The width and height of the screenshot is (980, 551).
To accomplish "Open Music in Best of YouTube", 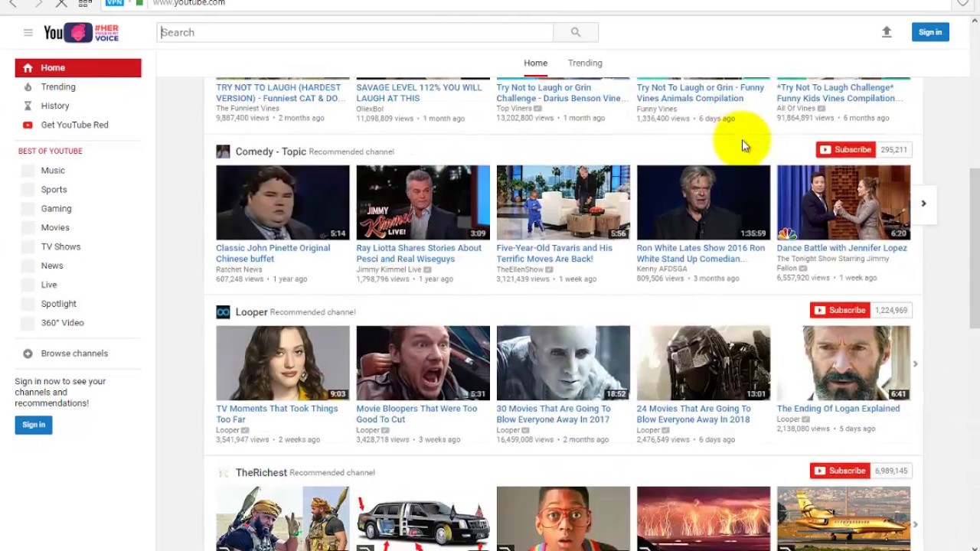I will pos(53,171).
